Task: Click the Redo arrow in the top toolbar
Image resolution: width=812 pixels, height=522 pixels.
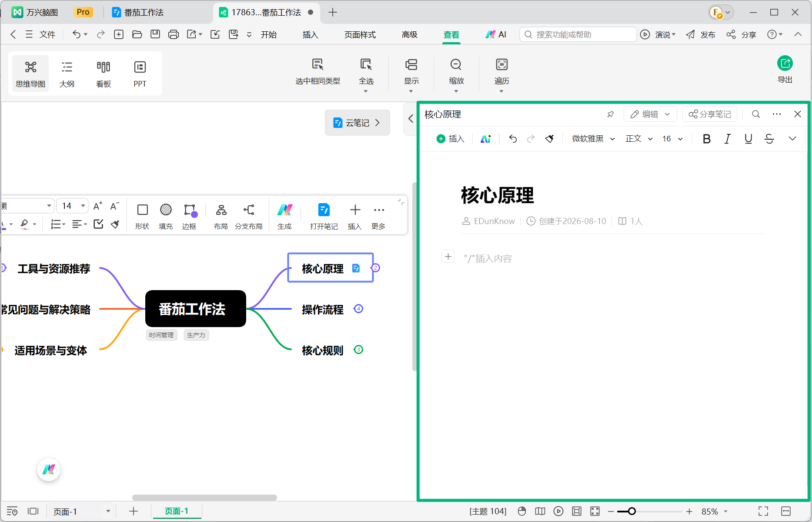Action: (101, 34)
